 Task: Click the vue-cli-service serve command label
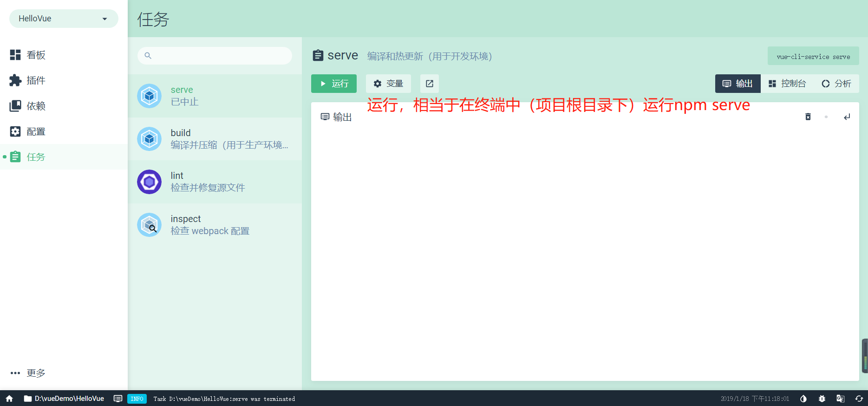tap(813, 56)
